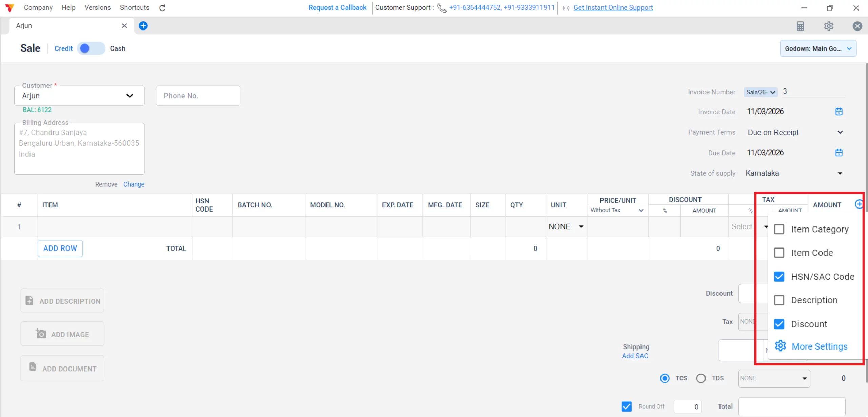Click the ADD ROW button
868x417 pixels.
click(60, 248)
